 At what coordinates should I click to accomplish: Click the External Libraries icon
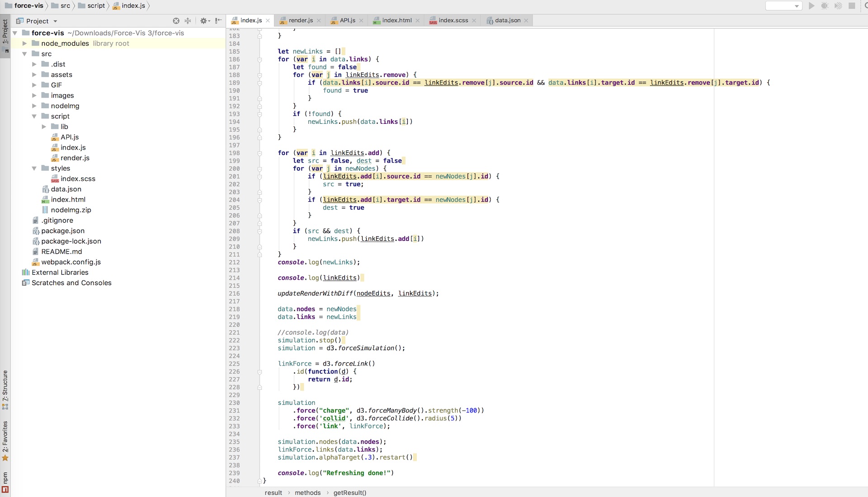pos(26,272)
